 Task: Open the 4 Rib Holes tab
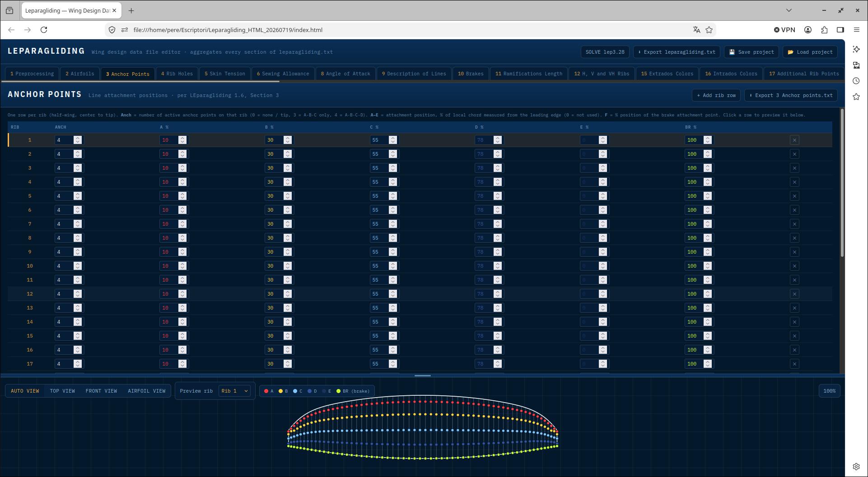tap(177, 74)
